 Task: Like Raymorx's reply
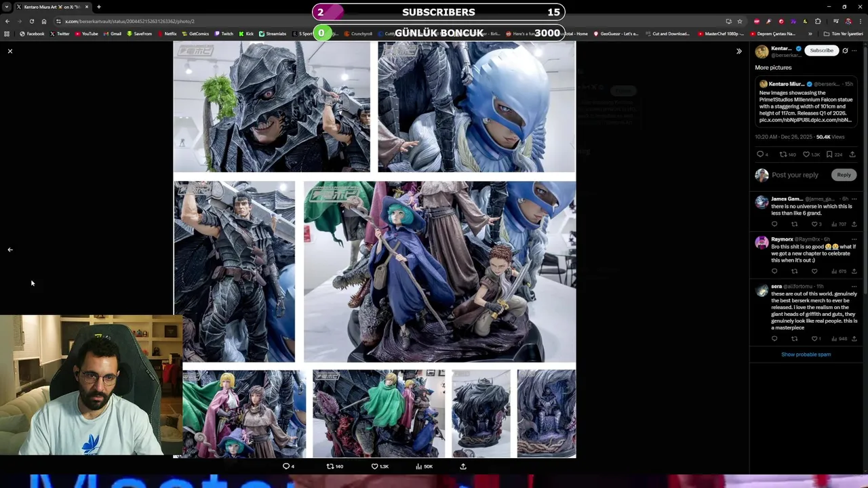tap(814, 271)
